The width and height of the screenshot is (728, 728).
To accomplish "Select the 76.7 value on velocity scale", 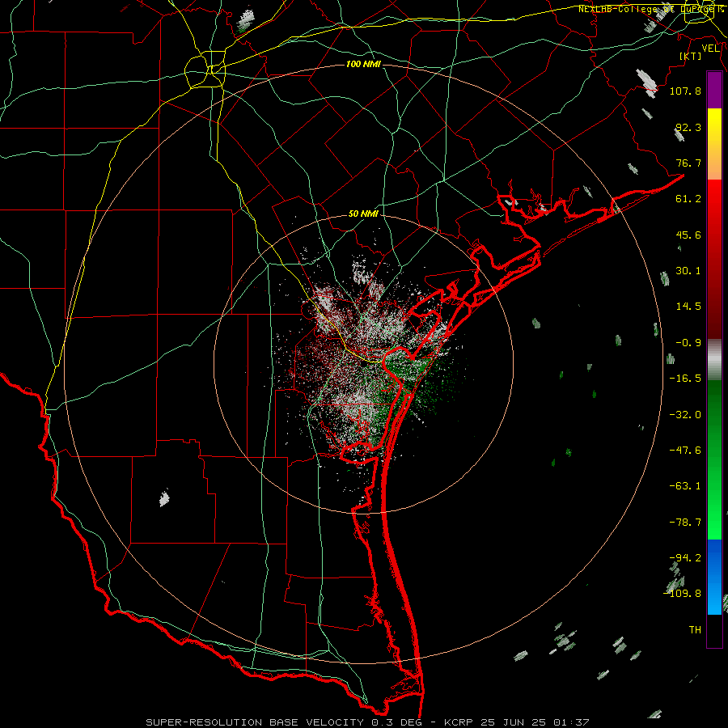I will pos(688,163).
